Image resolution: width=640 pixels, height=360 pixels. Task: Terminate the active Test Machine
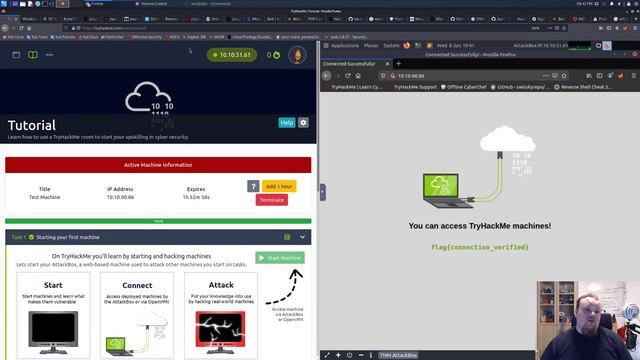(272, 200)
